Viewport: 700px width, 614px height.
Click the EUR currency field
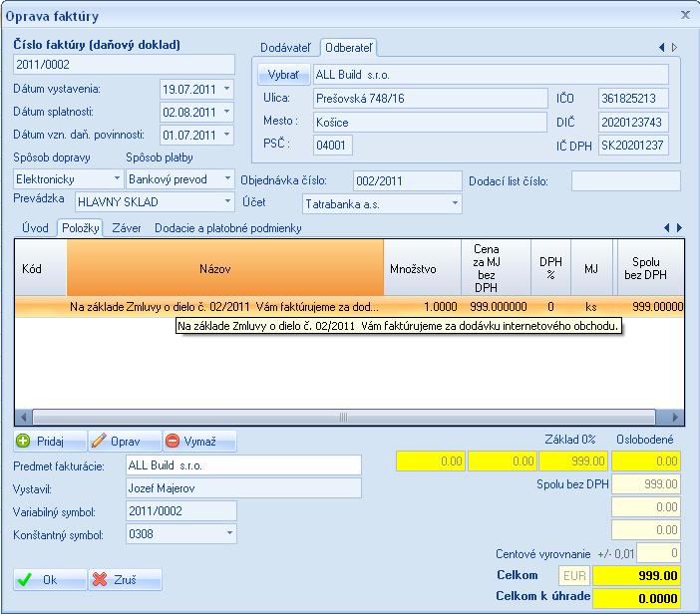(x=574, y=575)
